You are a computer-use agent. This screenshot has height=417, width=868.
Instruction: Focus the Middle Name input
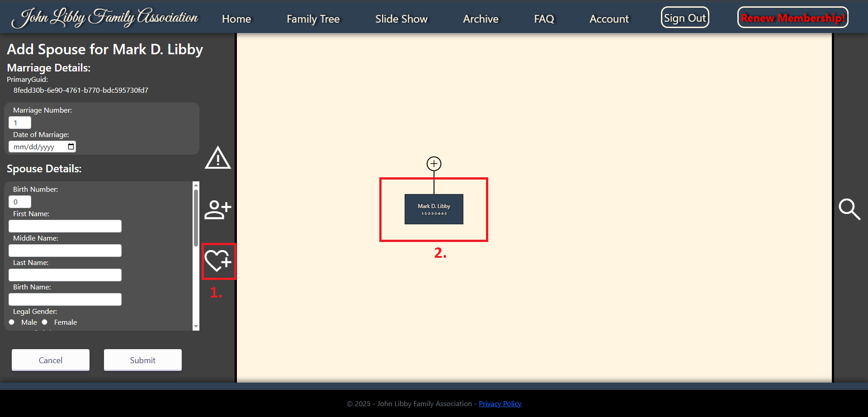tap(65, 251)
